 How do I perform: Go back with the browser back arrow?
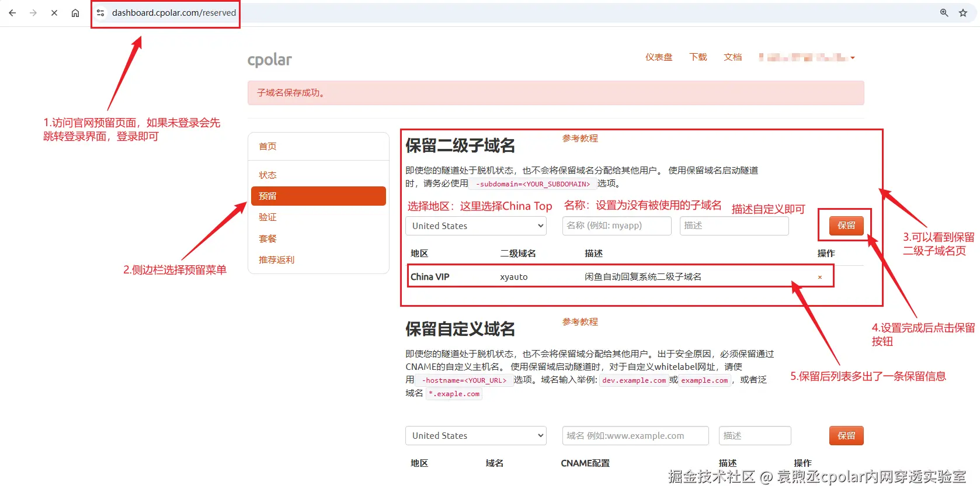pos(12,13)
